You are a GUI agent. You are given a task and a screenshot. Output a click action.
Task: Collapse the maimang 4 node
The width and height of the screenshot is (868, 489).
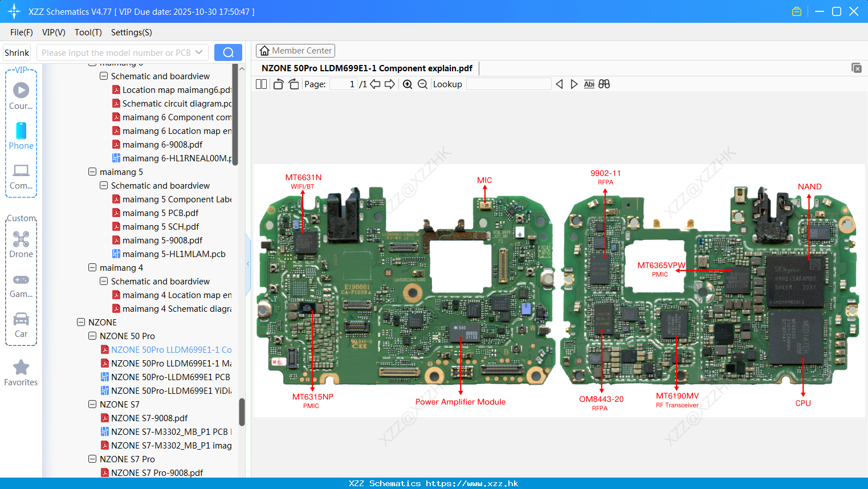(x=92, y=267)
